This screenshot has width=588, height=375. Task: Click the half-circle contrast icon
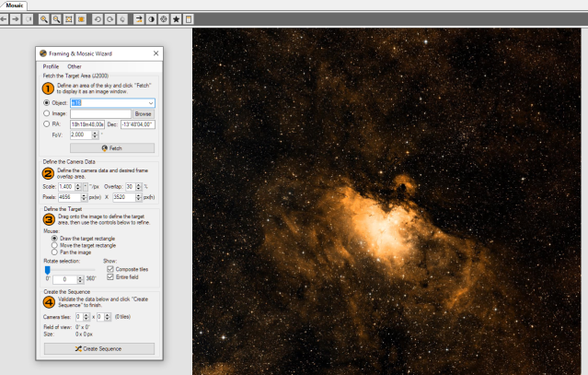click(151, 18)
